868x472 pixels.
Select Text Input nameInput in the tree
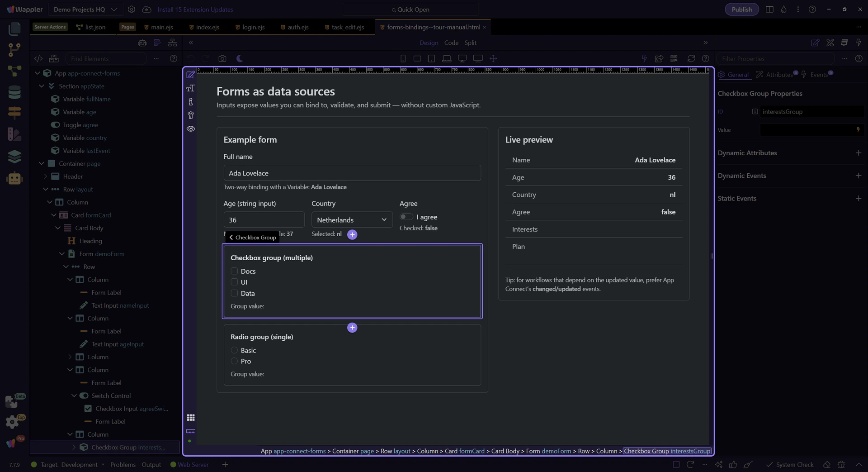120,305
